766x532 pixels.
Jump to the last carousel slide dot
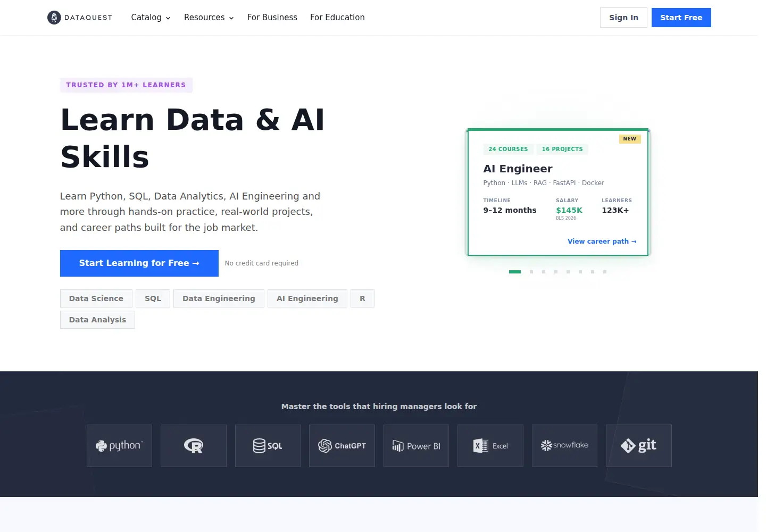[x=605, y=272]
